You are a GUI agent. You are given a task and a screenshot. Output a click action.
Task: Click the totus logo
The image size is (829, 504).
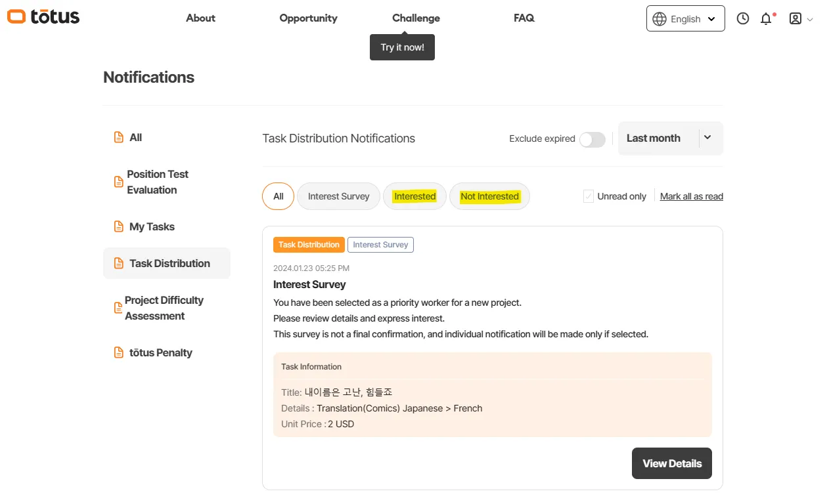click(43, 16)
